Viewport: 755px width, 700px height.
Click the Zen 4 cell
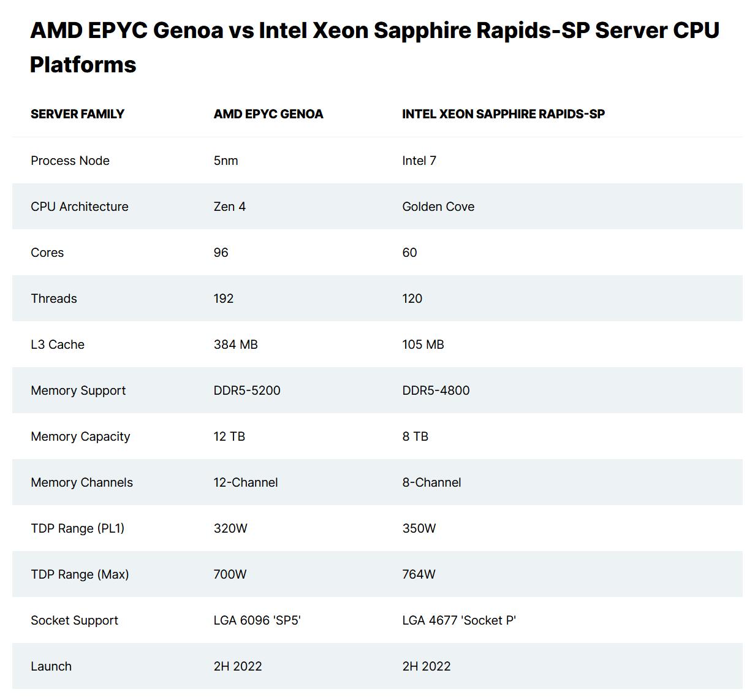coord(230,207)
